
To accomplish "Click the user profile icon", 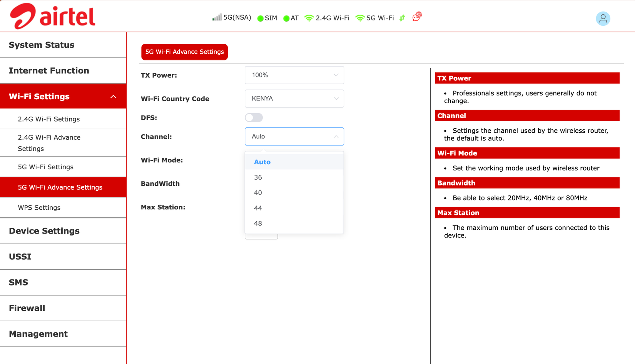I will [x=603, y=18].
